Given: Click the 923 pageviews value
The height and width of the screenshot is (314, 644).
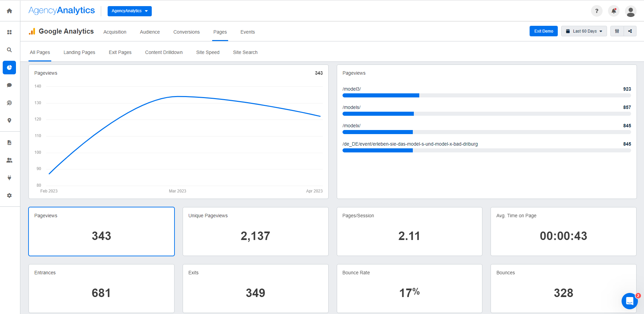Looking at the screenshot, I should tap(627, 89).
